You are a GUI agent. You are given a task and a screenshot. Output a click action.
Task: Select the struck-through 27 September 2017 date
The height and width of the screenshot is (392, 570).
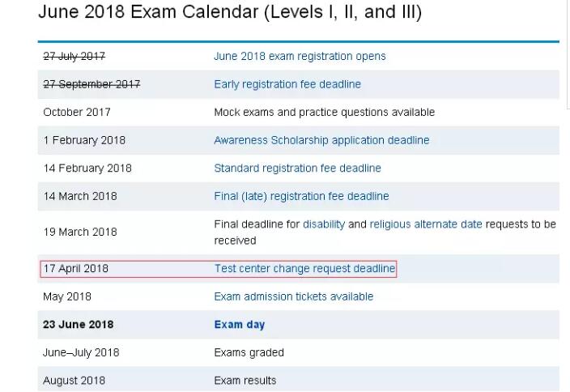coord(91,84)
